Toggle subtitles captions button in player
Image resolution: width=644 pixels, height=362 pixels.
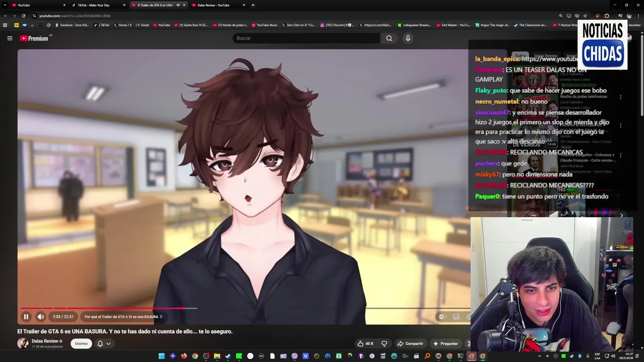[456, 317]
